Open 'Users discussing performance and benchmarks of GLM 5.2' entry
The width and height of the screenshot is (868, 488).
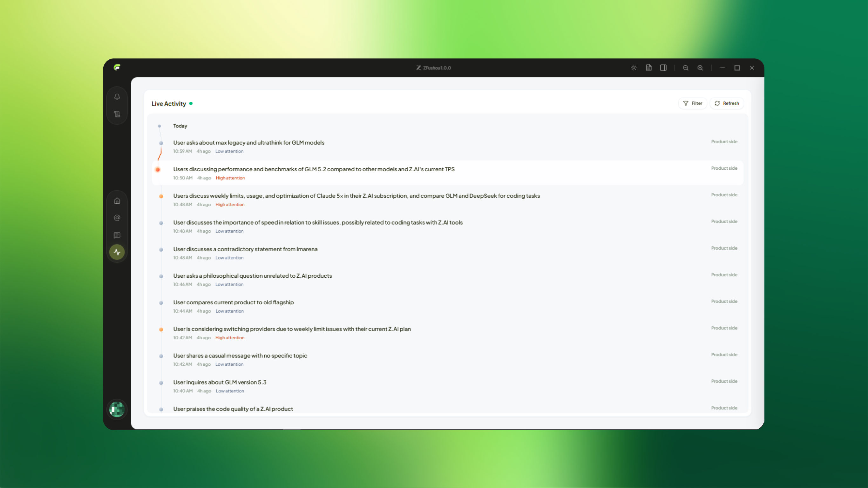tap(447, 173)
